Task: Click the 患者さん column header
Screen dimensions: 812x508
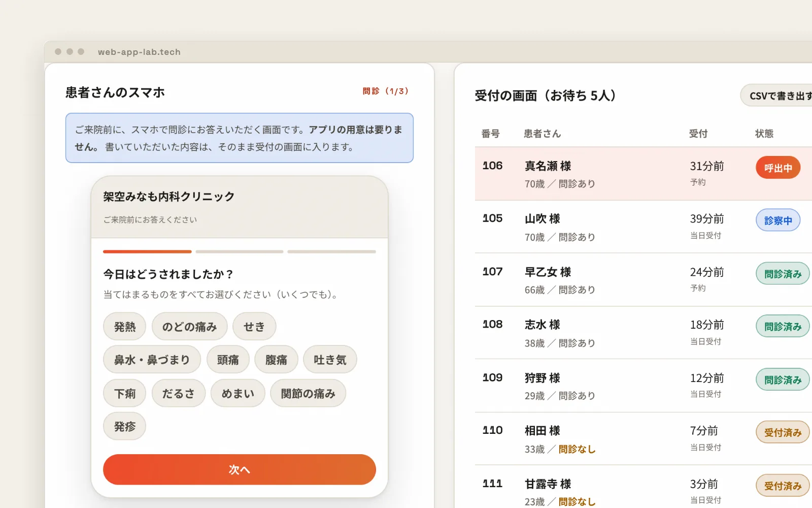Action: 542,134
